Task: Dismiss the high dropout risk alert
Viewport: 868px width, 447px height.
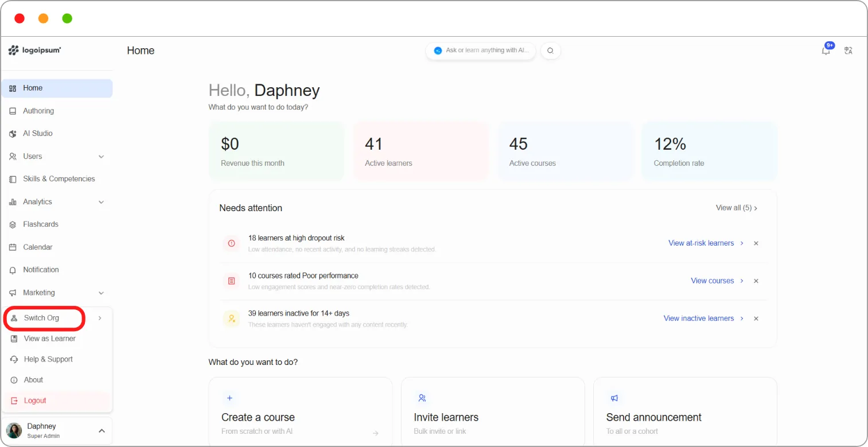Action: [x=756, y=243]
